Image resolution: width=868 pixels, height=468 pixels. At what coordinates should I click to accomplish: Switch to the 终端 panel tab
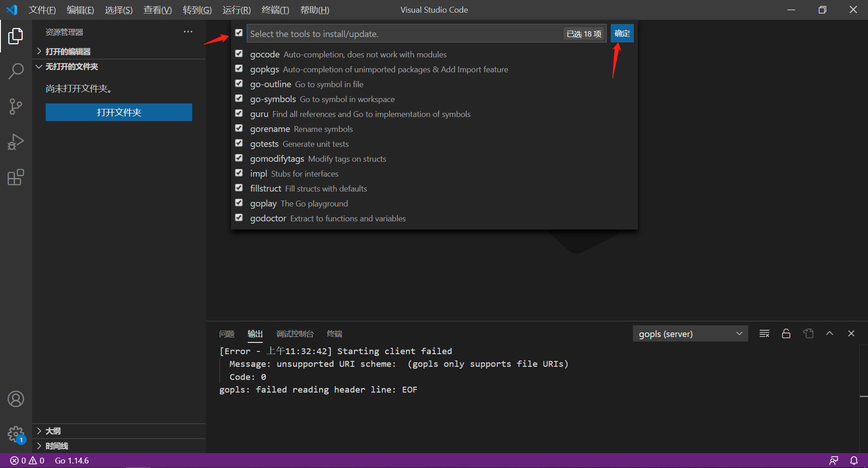click(x=335, y=334)
